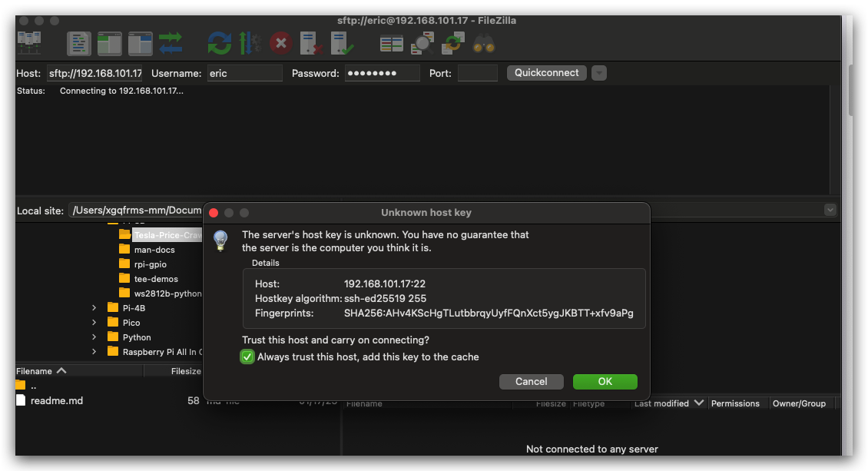Click the 'Connecting to 192.168.101.17...' status line

coord(122,91)
